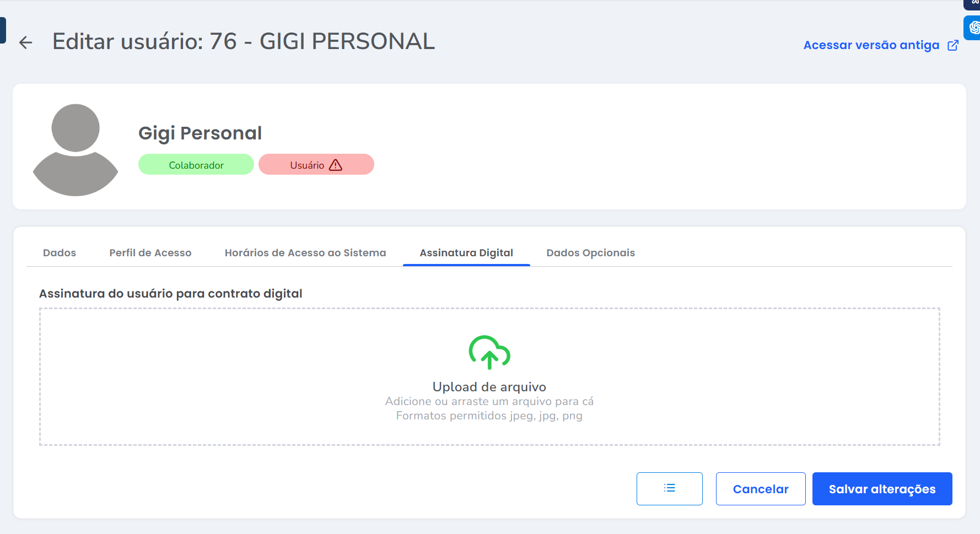Click the back arrow beside Editar usuário
Screen dimensions: 980x534
tap(25, 42)
